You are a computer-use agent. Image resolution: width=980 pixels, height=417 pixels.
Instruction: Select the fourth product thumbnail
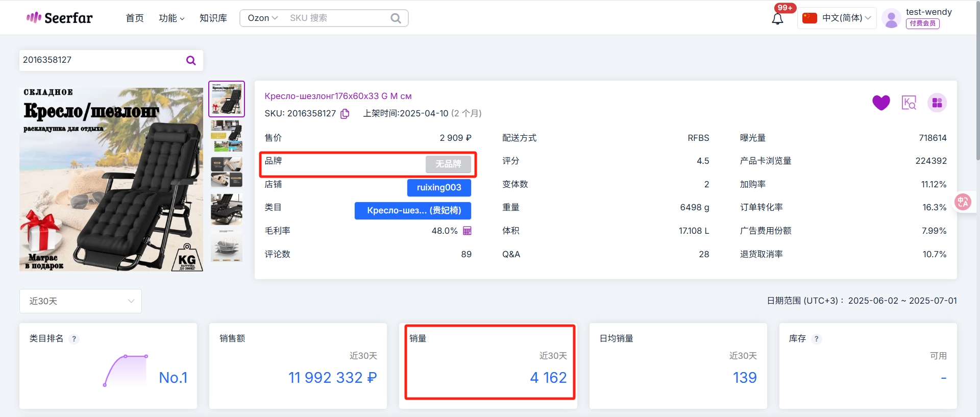[x=227, y=209]
